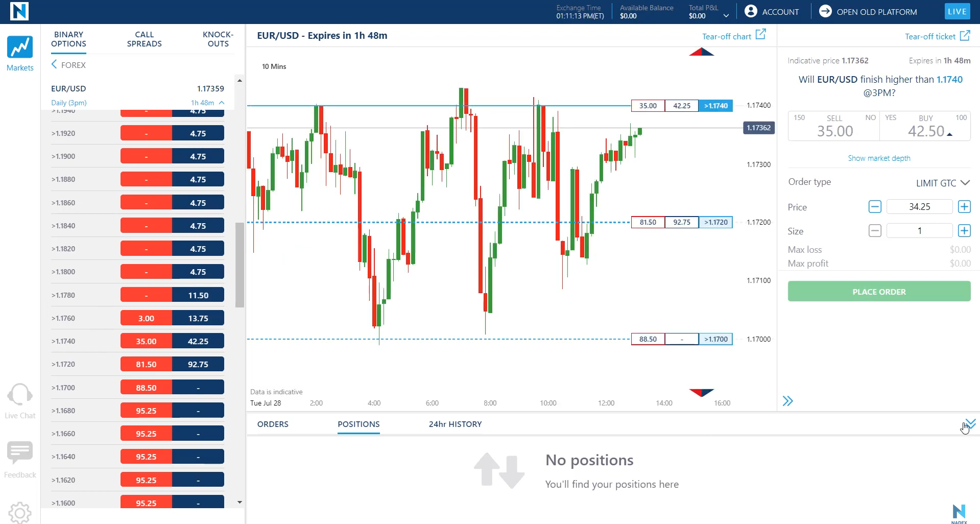Start a Live Chat session
Image resolution: width=980 pixels, height=524 pixels.
click(x=19, y=401)
